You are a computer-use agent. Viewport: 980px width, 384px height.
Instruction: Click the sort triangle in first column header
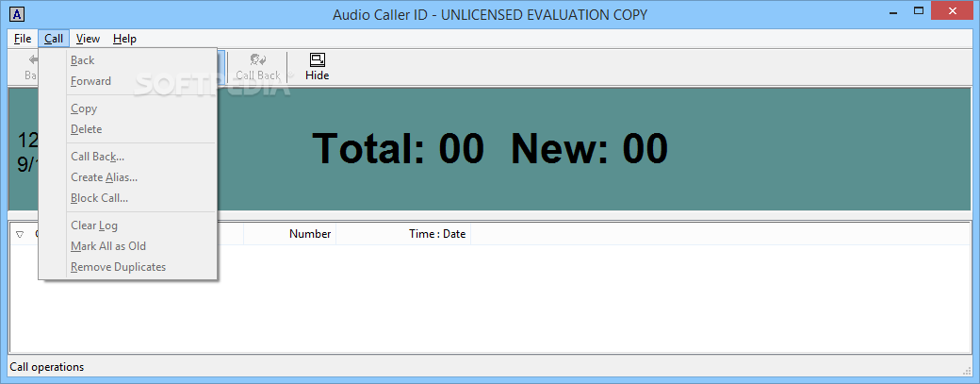tap(20, 235)
